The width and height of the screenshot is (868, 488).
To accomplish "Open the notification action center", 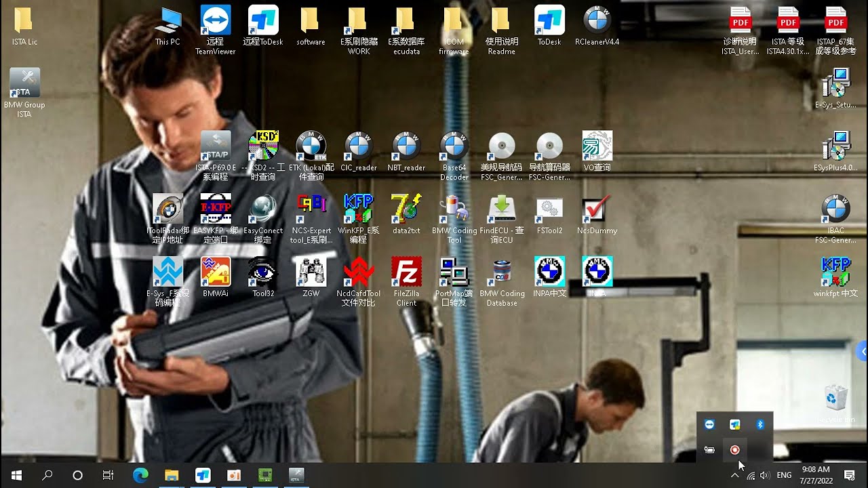I will point(849,476).
